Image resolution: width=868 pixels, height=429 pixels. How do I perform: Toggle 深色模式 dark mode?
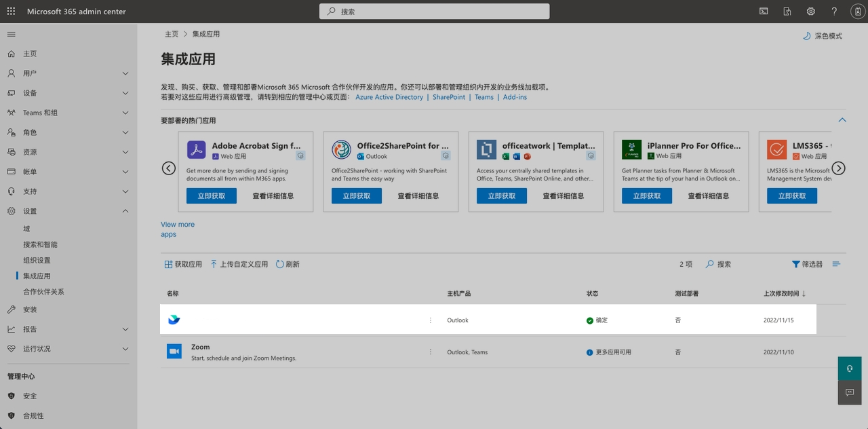coord(822,36)
